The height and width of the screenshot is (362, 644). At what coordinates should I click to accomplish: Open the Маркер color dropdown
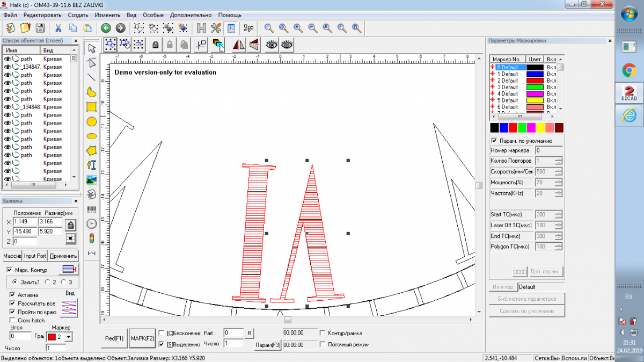68,337
